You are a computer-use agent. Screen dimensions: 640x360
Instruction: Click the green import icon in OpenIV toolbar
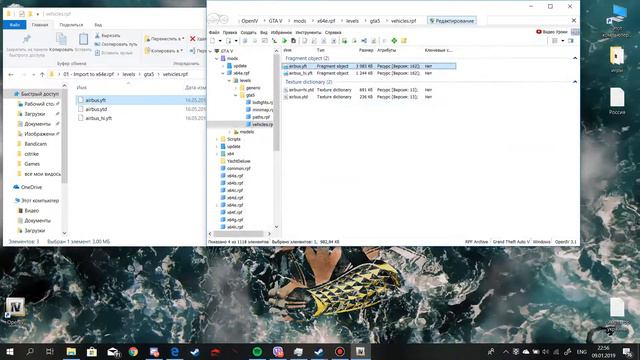(x=344, y=41)
